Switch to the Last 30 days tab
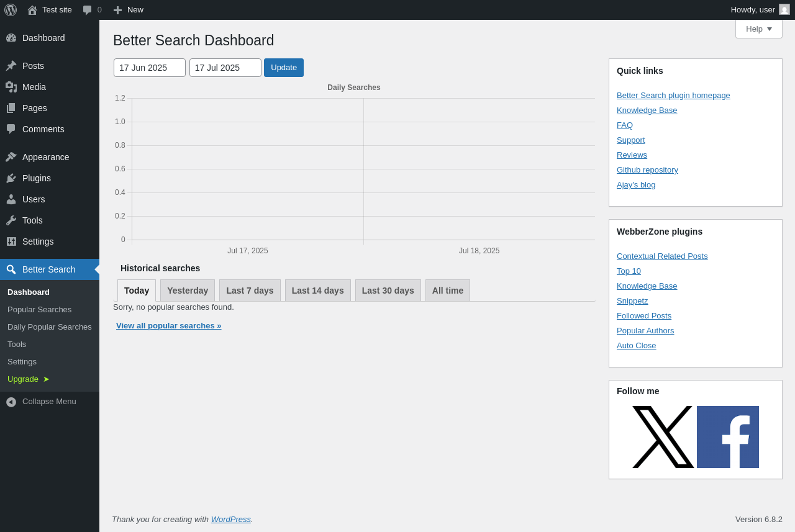795x532 pixels. [388, 291]
